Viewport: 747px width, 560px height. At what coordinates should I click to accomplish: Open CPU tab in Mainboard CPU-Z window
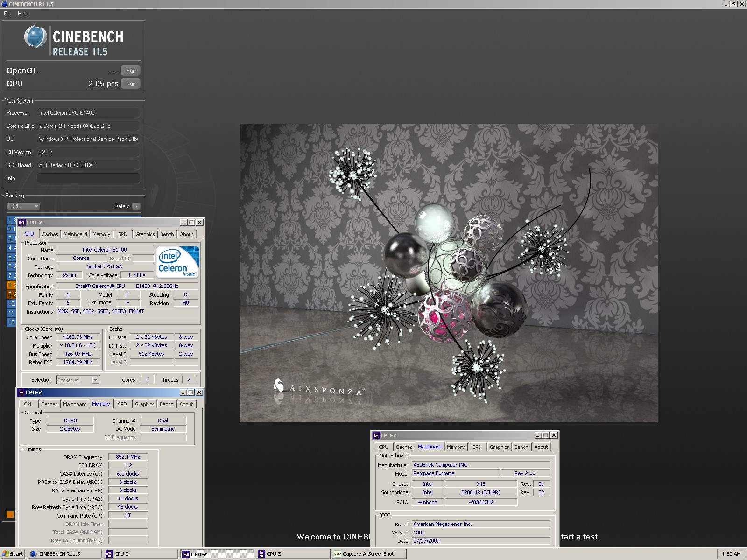click(x=384, y=447)
